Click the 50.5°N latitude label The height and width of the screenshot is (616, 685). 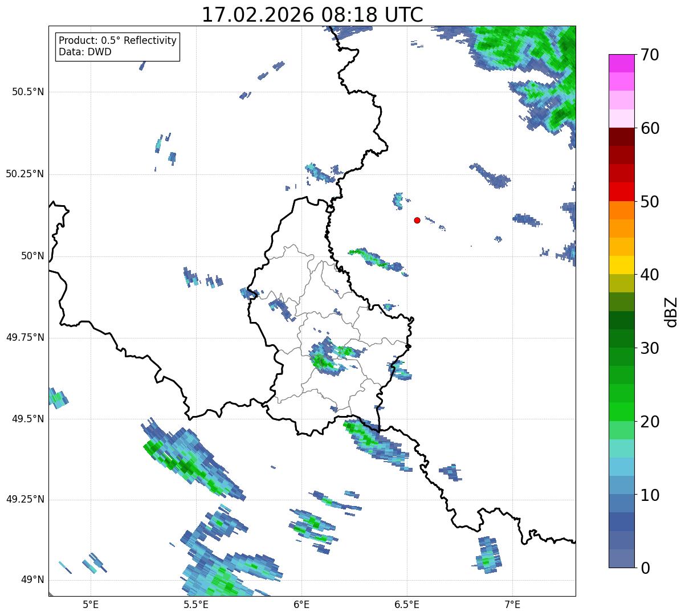(x=28, y=92)
